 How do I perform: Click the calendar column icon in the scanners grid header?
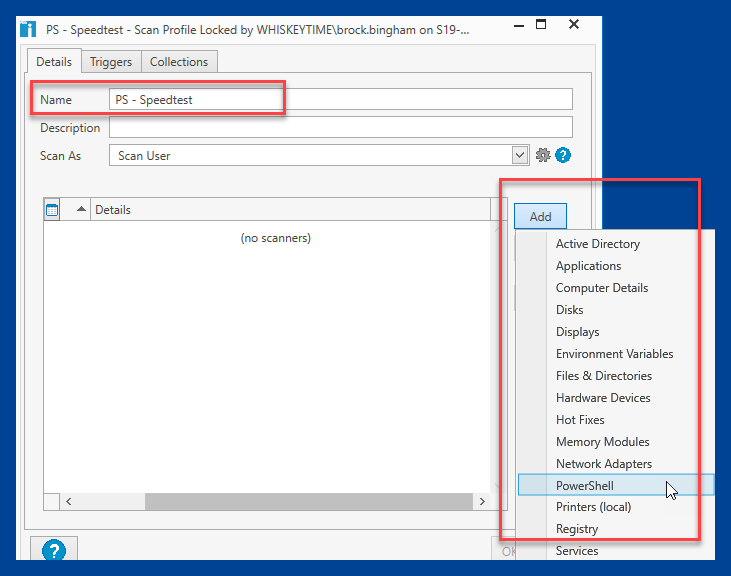[52, 210]
